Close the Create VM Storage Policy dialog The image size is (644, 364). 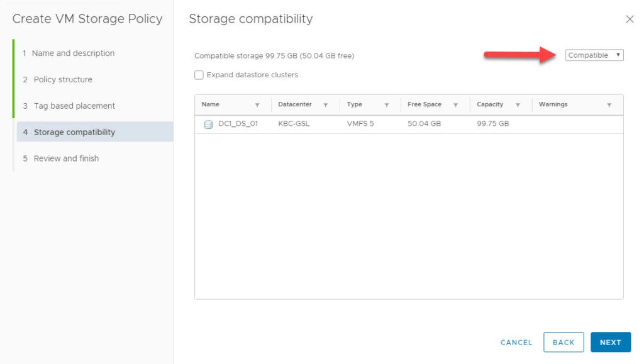(x=630, y=19)
